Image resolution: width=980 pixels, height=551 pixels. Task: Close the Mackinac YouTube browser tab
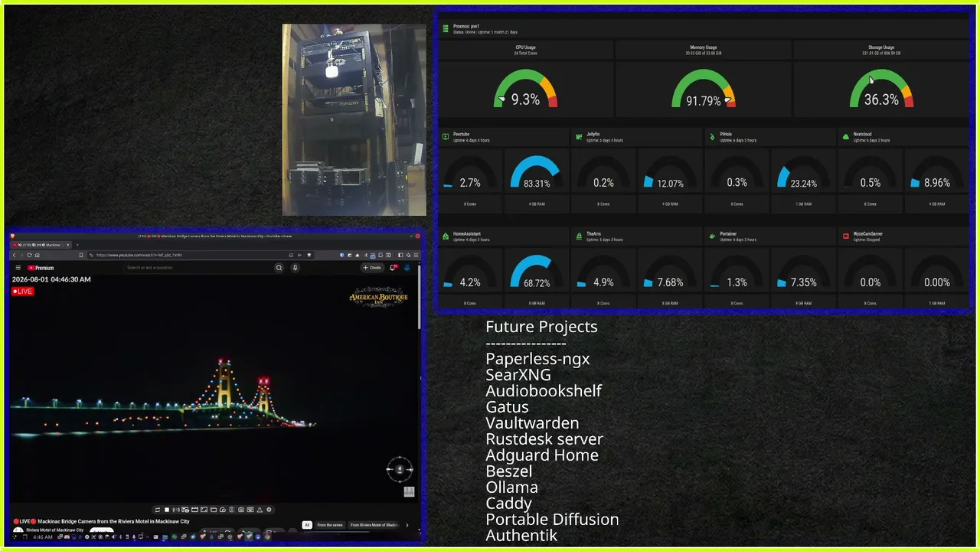[68, 245]
